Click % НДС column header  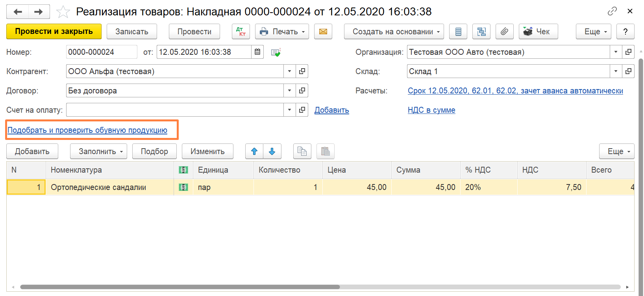pyautogui.click(x=489, y=170)
